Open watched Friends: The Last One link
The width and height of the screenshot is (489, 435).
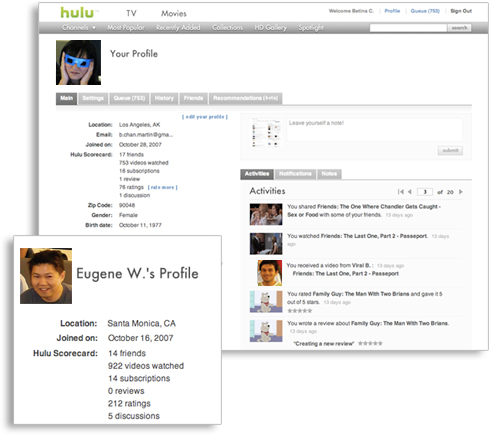(x=374, y=236)
